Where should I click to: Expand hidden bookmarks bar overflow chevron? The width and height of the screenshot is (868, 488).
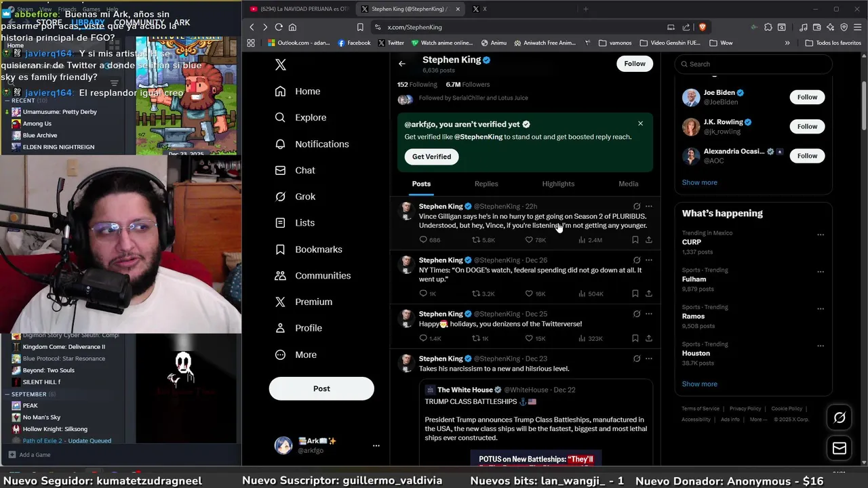787,43
